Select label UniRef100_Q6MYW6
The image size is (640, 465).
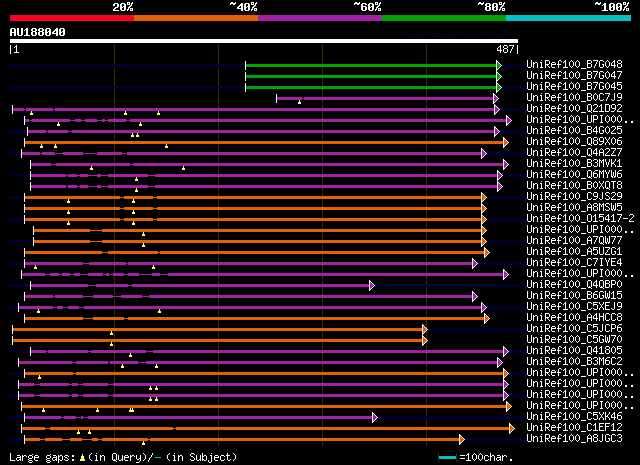pos(574,174)
